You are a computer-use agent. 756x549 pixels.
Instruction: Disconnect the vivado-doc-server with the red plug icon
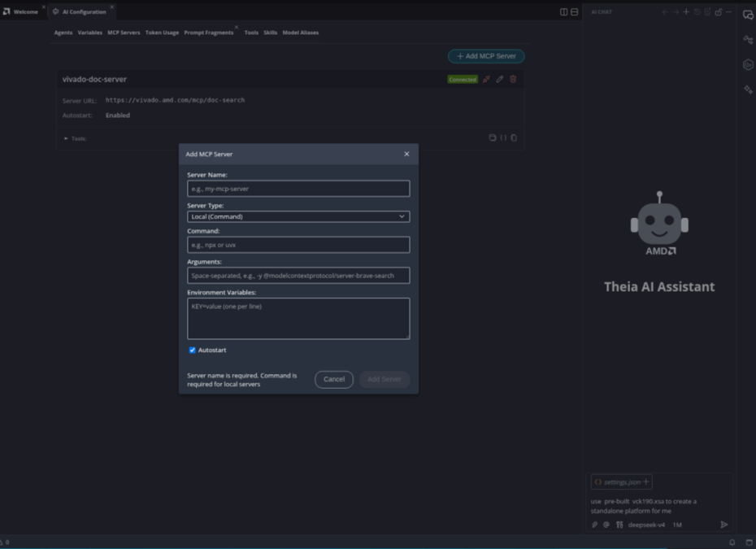[486, 79]
